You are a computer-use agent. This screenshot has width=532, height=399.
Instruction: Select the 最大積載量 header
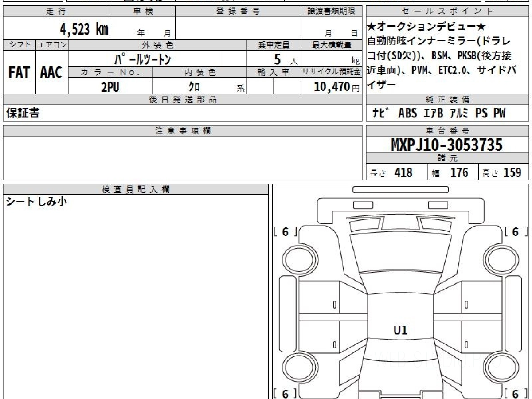[x=331, y=45]
